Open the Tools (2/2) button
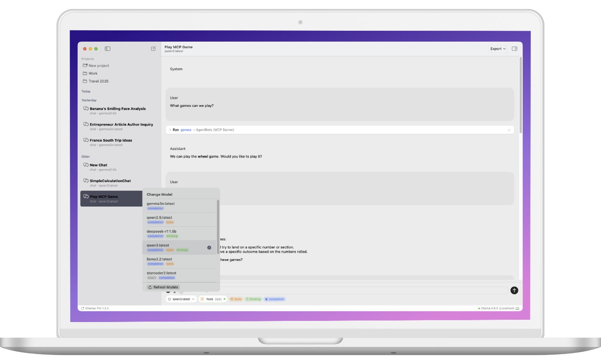The image size is (601, 364). [x=213, y=299]
